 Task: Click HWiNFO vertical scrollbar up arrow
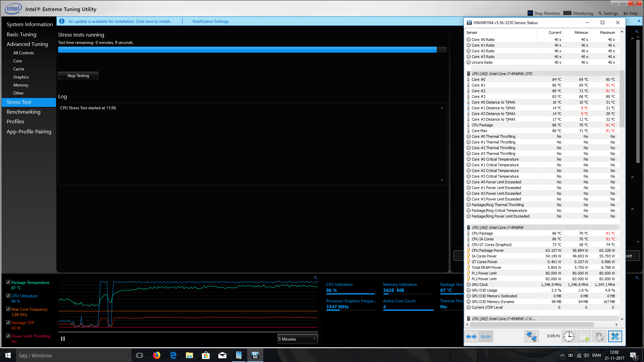[x=622, y=32]
